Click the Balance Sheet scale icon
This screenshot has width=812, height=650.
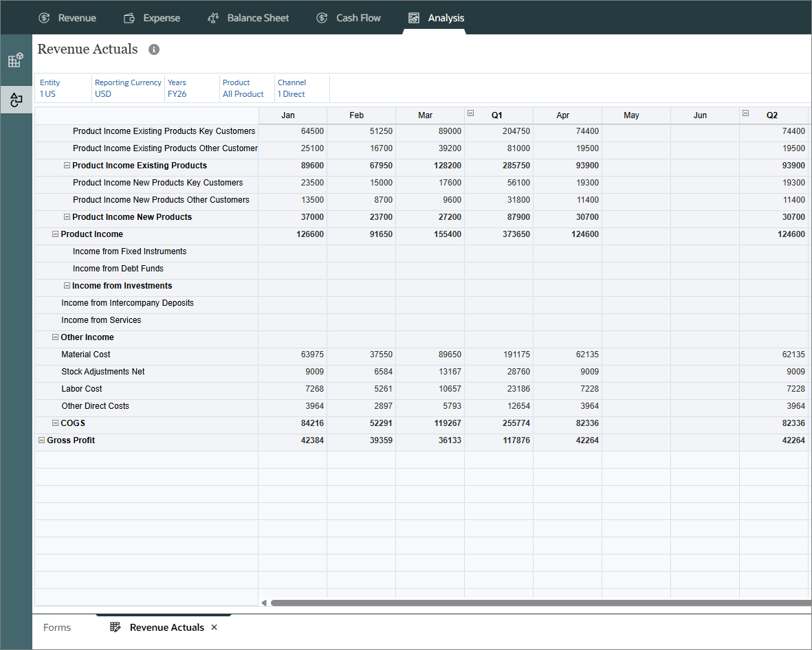tap(213, 18)
